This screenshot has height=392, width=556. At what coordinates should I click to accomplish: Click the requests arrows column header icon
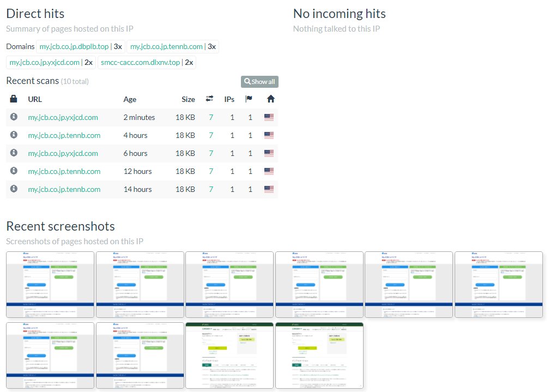pos(209,99)
